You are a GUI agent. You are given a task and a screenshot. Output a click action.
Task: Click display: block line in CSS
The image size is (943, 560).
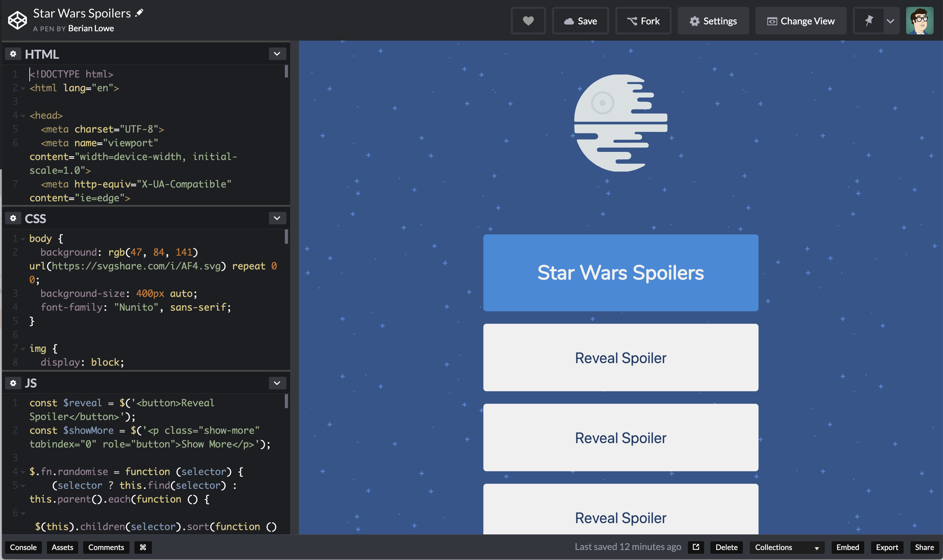[x=82, y=362]
